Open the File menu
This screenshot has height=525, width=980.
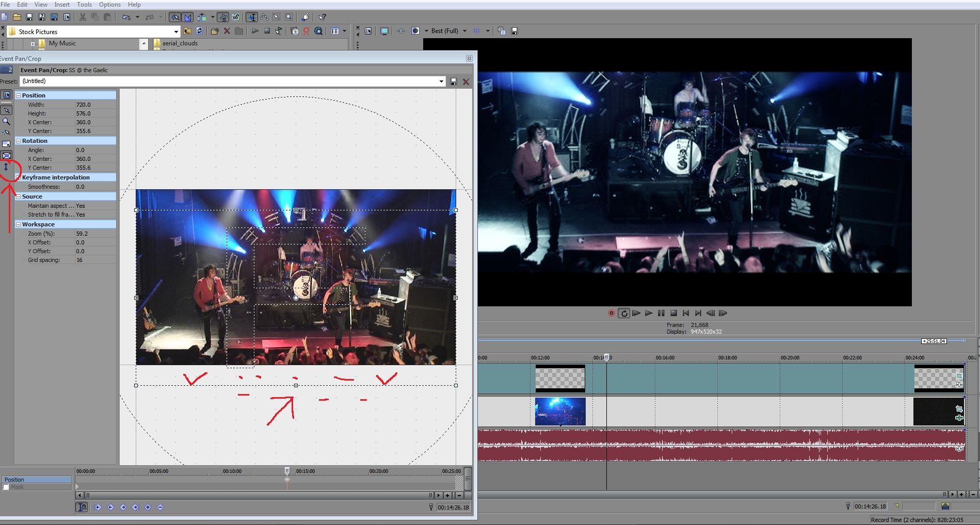coord(6,5)
